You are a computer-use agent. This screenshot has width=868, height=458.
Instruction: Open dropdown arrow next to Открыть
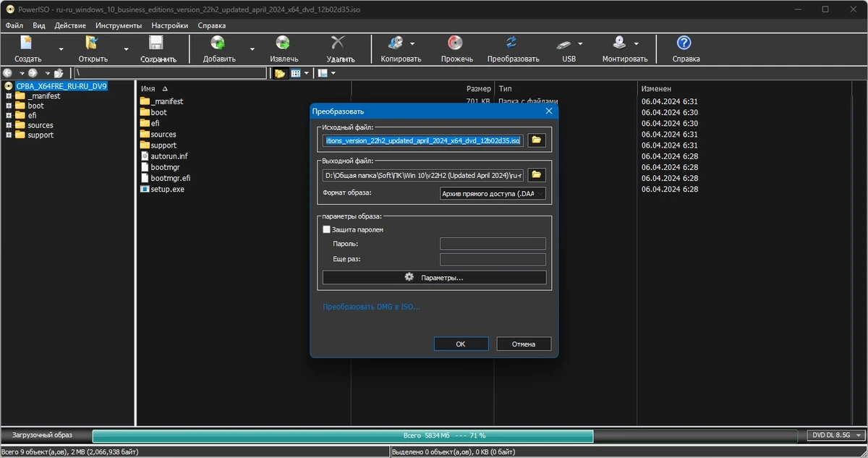[126, 48]
